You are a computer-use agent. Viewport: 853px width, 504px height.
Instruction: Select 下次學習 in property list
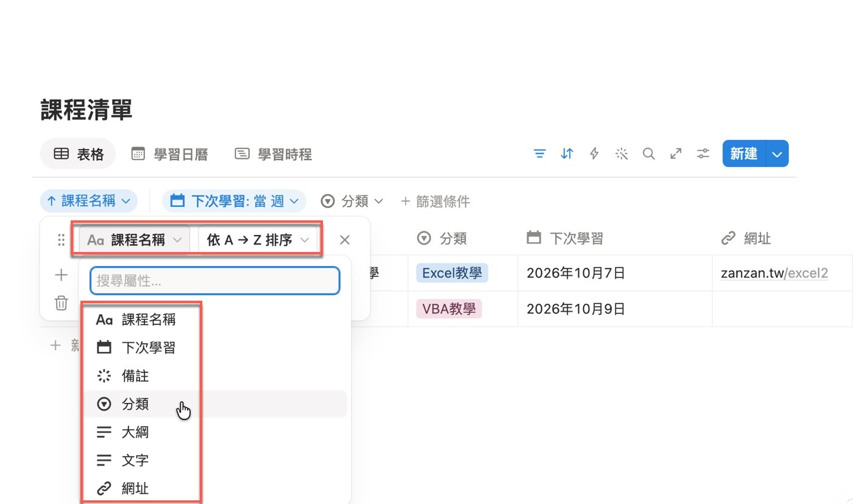215,348
